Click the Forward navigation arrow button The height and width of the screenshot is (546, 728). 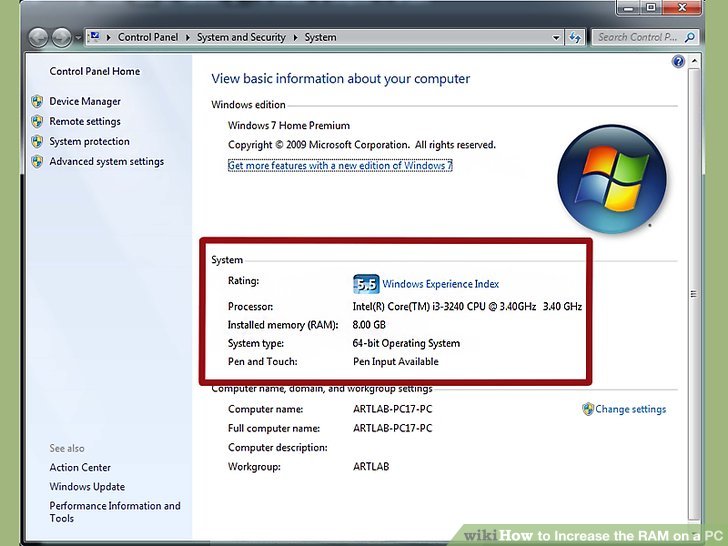(x=62, y=38)
